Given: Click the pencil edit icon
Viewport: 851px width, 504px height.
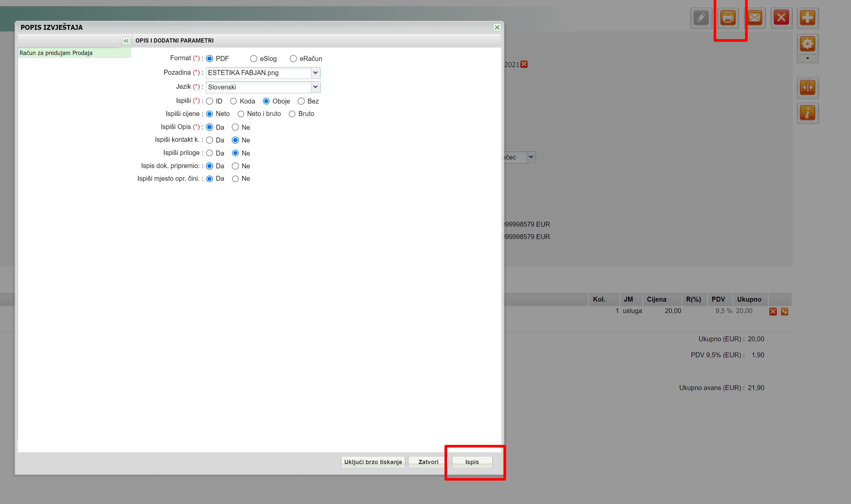Looking at the screenshot, I should (x=701, y=18).
